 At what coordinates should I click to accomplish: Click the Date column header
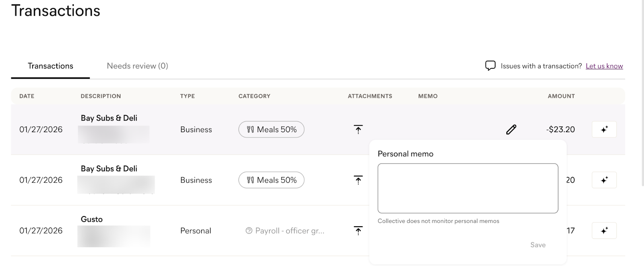27,96
